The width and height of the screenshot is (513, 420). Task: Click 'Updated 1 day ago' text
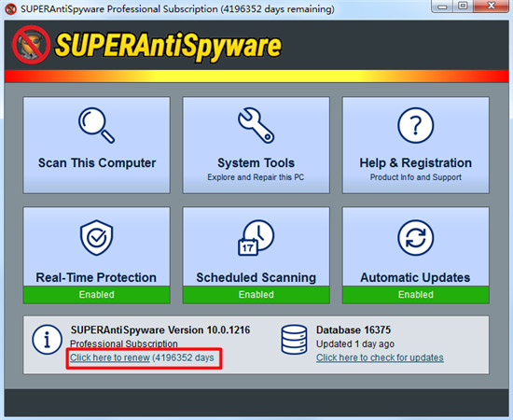pyautogui.click(x=355, y=344)
